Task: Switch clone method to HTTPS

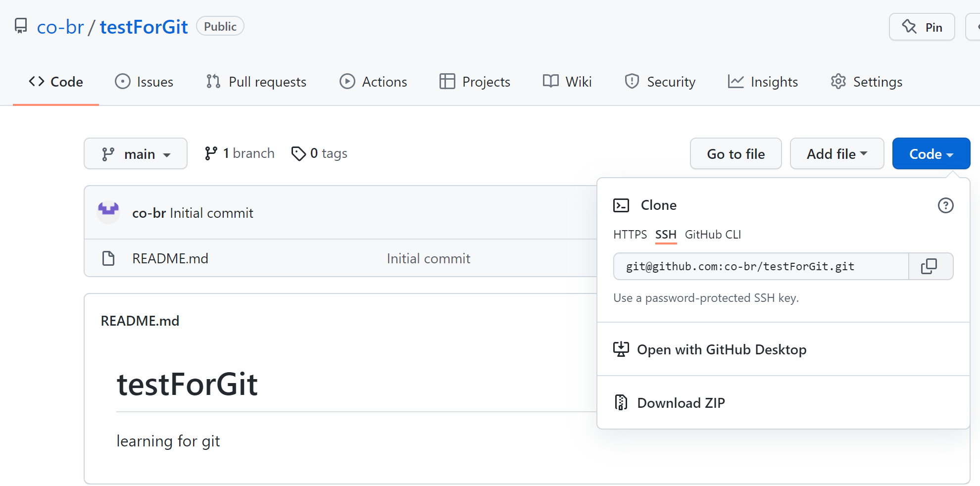Action: (x=630, y=235)
